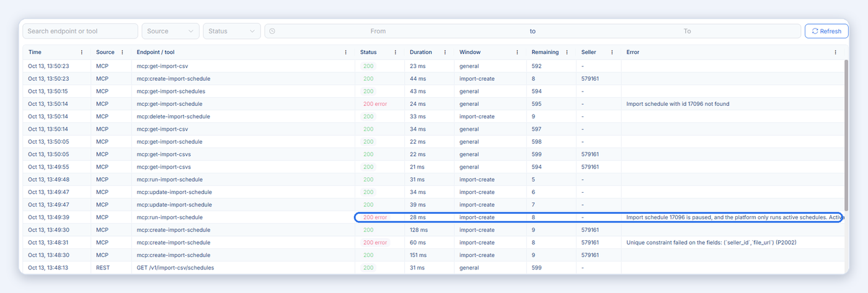Click the Unique constraint failed error message

[x=711, y=243]
